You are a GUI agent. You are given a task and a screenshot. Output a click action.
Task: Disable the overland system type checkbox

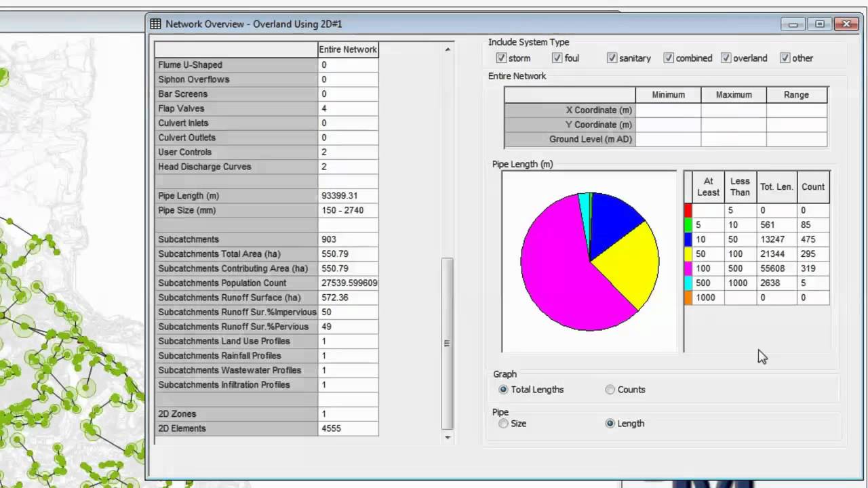click(726, 58)
